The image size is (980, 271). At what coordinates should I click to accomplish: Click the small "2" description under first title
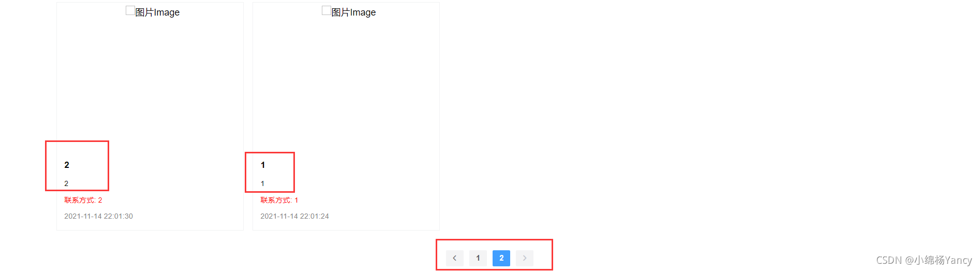66,183
